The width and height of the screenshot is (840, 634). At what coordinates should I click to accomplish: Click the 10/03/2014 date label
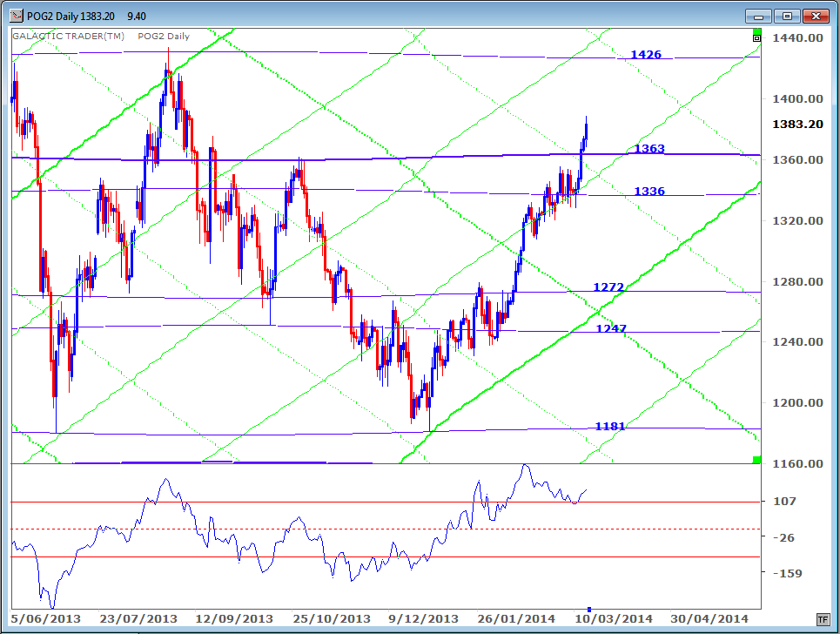coord(614,619)
